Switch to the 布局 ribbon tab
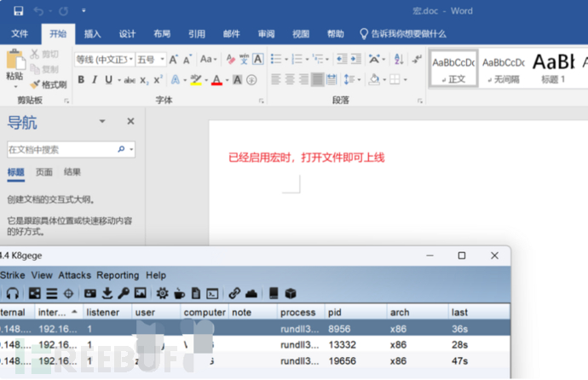Screen dimensions: 588x380 tap(162, 34)
